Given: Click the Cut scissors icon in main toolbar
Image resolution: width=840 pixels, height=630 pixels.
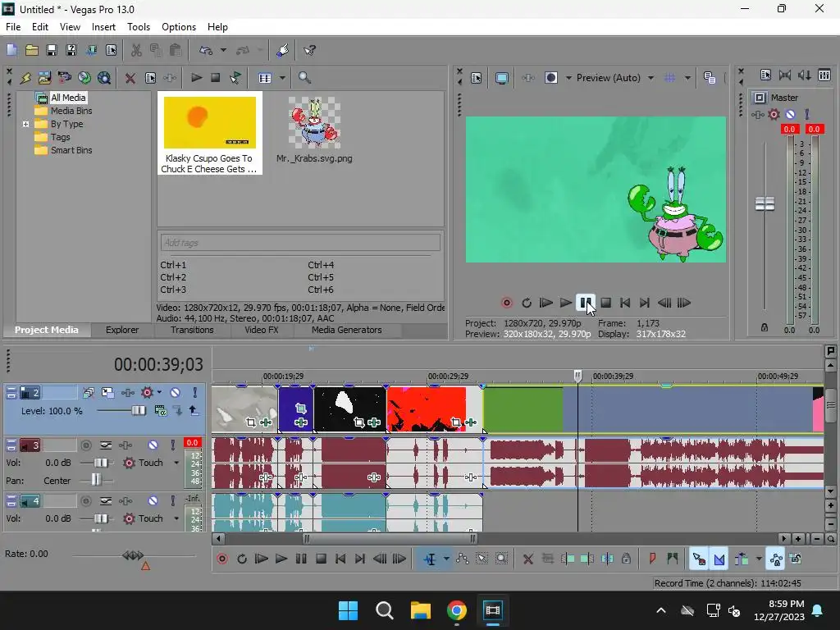Looking at the screenshot, I should 137,50.
